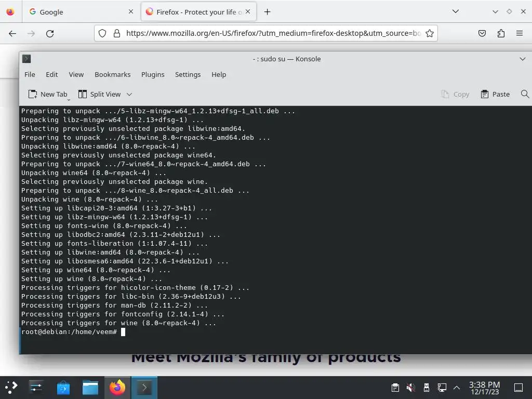Click Split View in Konsole toolbar
This screenshot has width=532, height=399.
(x=100, y=95)
